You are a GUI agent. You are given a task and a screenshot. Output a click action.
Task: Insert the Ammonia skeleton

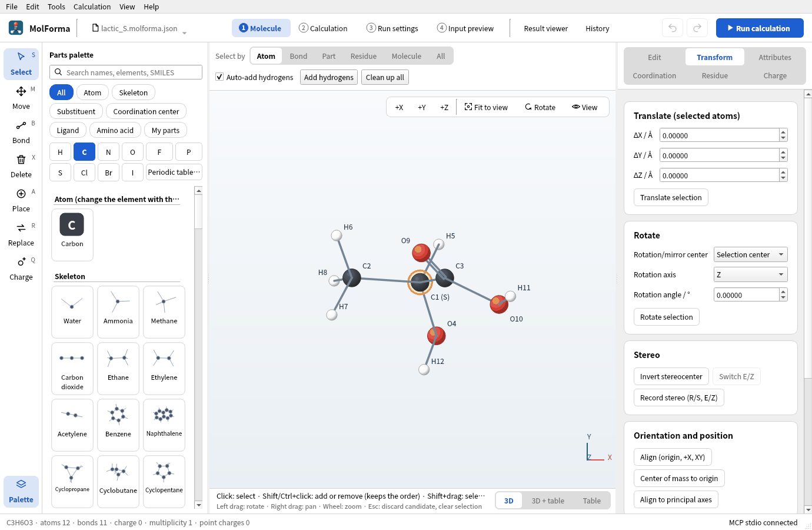(x=118, y=312)
